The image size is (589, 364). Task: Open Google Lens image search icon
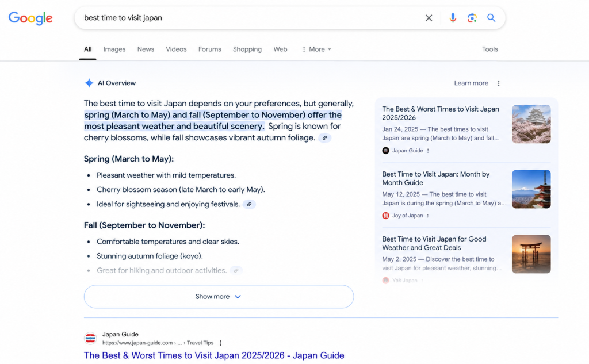(472, 18)
